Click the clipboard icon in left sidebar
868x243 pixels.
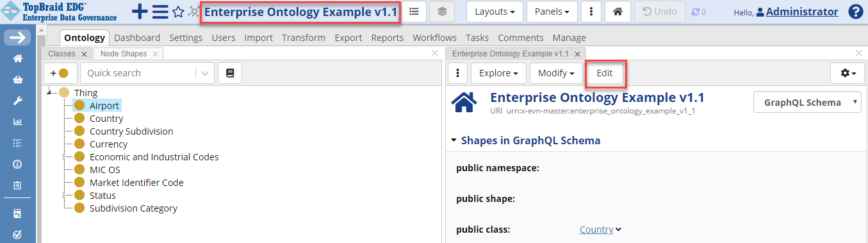(18, 185)
